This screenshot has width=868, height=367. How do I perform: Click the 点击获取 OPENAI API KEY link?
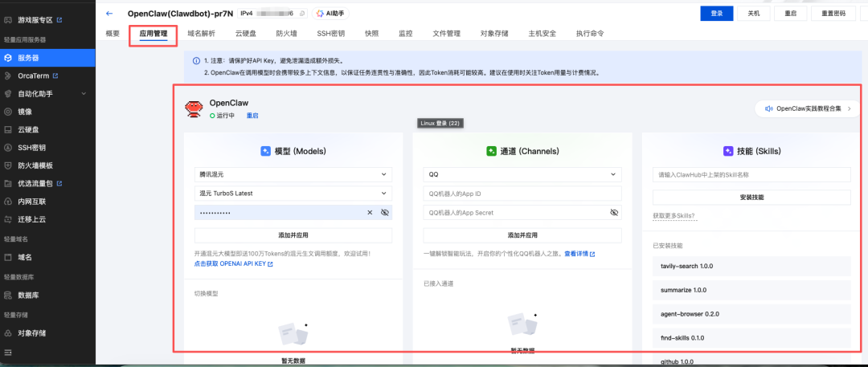233,264
